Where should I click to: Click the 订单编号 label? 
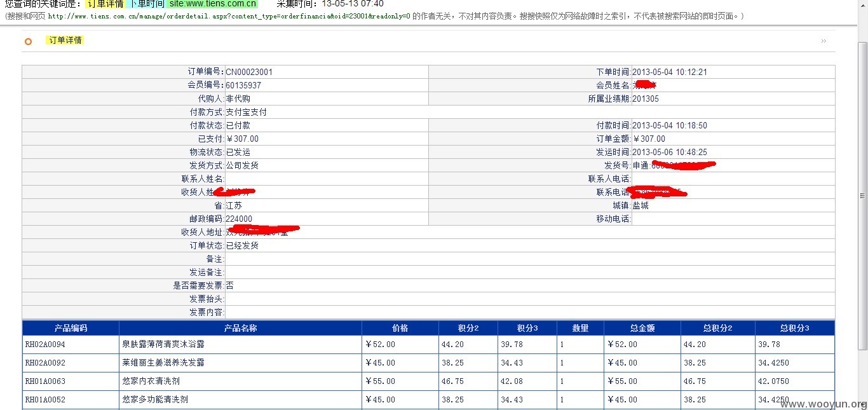(206, 72)
